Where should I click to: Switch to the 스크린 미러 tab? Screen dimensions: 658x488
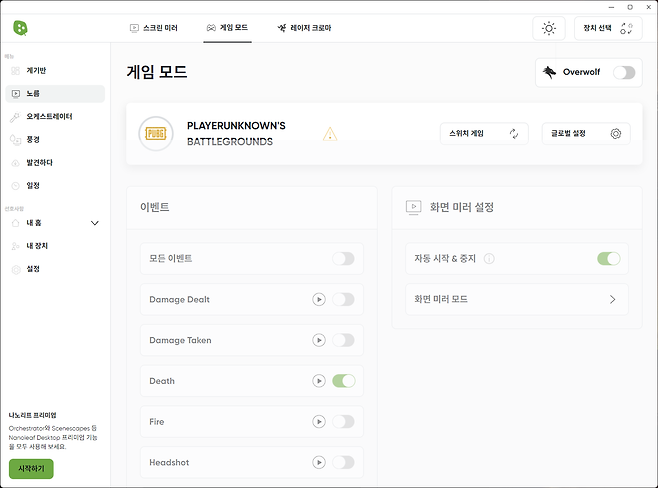(154, 28)
